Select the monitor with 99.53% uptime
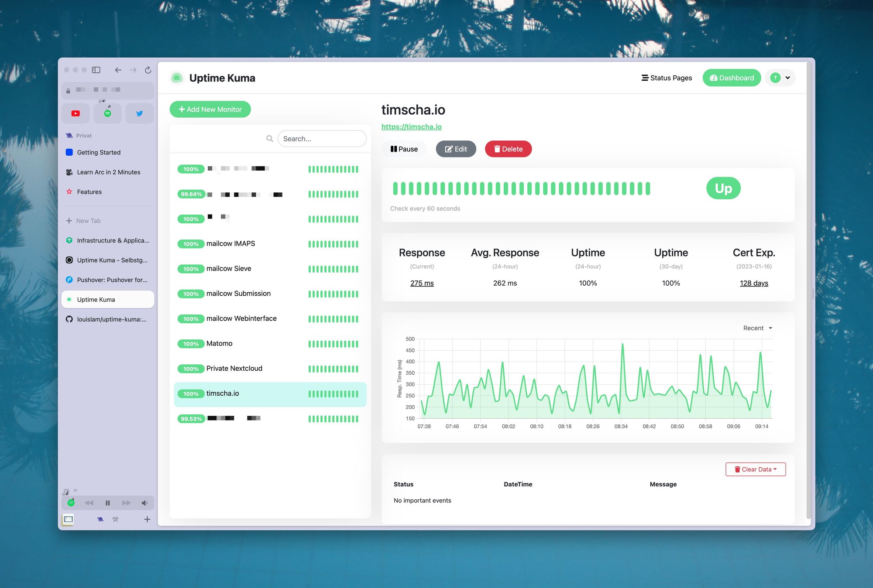This screenshot has width=873, height=588. [270, 419]
